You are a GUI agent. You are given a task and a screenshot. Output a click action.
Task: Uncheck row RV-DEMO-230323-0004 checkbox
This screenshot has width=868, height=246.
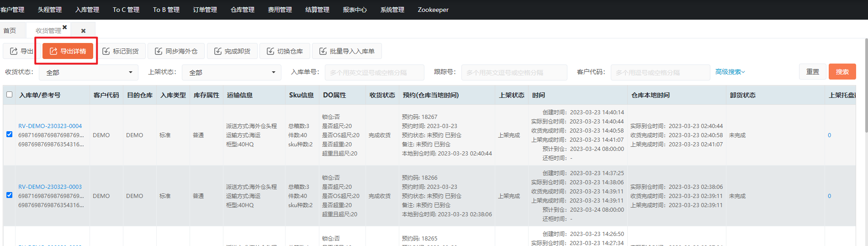pos(9,134)
